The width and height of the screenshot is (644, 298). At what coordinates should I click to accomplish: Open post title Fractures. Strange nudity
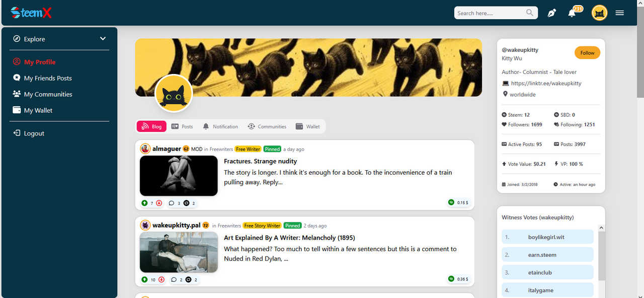point(260,161)
